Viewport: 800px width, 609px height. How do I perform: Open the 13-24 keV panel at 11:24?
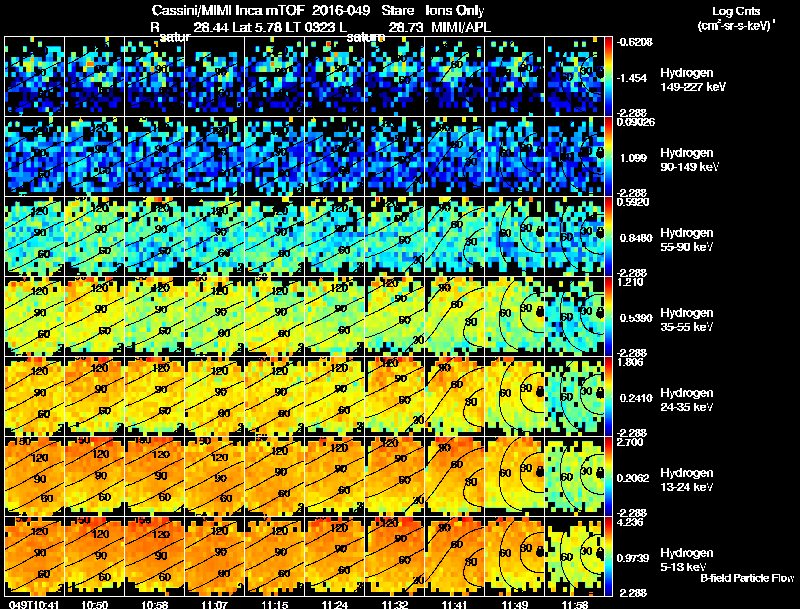(x=335, y=476)
